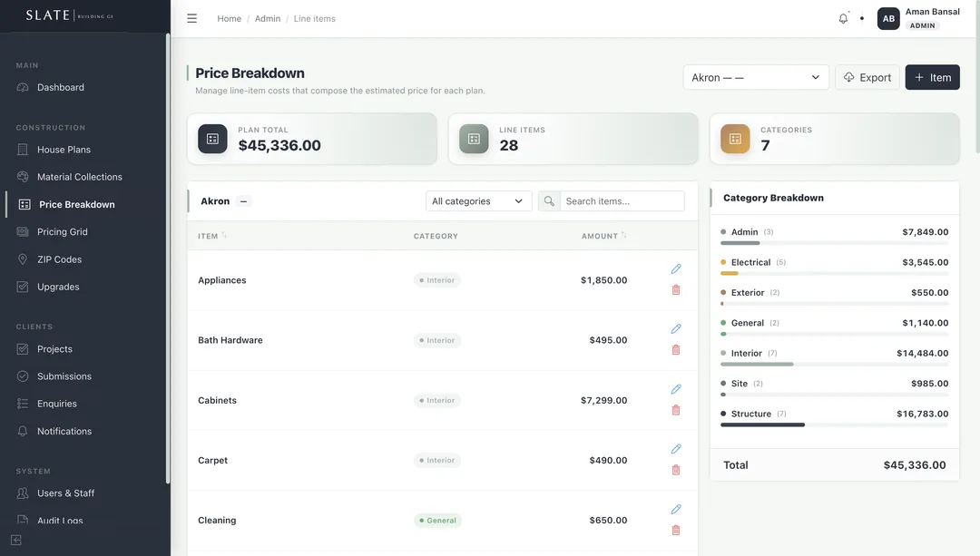Toggle the hamburger sidebar menu icon

click(x=191, y=19)
